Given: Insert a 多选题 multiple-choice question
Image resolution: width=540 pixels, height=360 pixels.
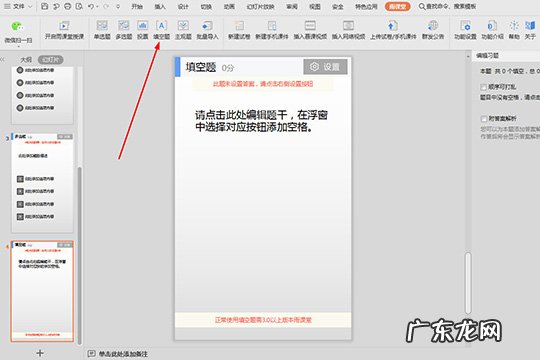Looking at the screenshot, I should (124, 30).
